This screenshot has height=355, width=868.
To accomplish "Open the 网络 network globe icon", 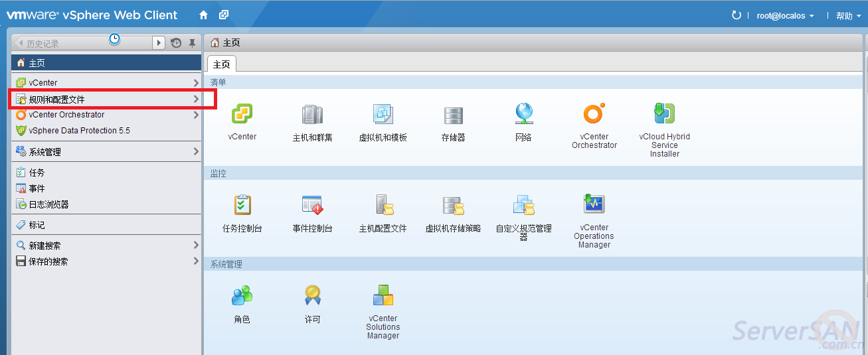I will (x=524, y=114).
